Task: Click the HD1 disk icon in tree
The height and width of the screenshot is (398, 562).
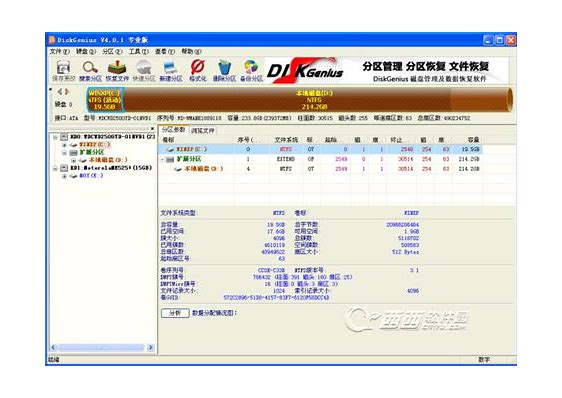Action: click(64, 168)
